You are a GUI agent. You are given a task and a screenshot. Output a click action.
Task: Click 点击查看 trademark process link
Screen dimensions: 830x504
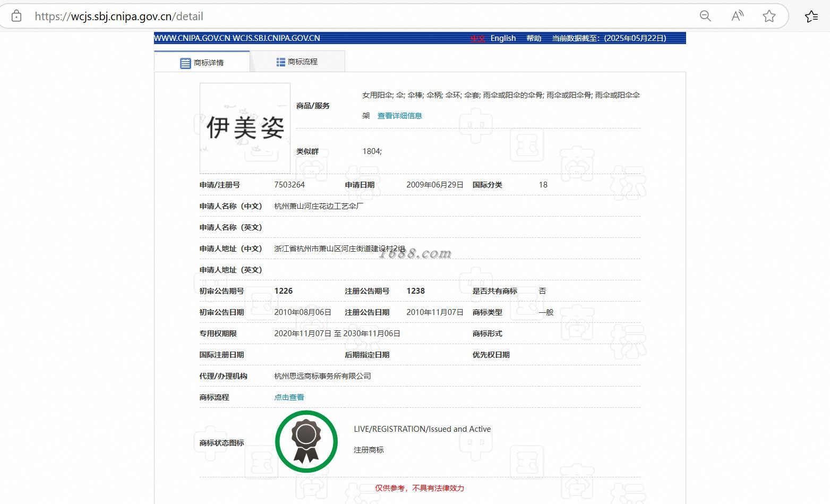(x=289, y=397)
